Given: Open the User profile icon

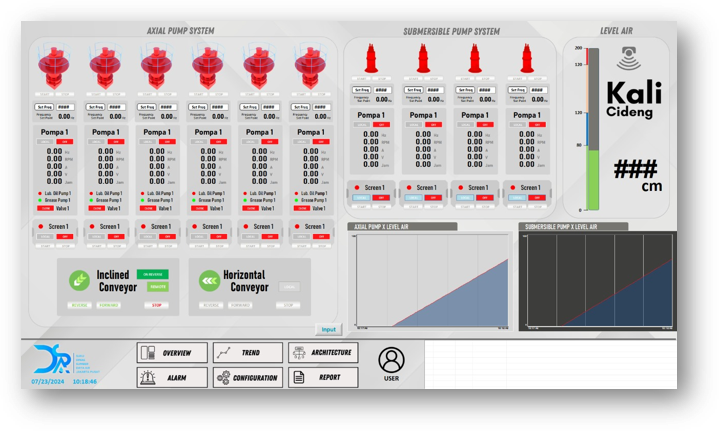Looking at the screenshot, I should tap(392, 359).
